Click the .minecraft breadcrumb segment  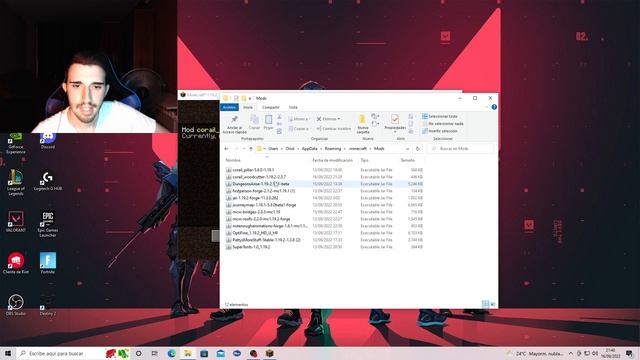358,149
